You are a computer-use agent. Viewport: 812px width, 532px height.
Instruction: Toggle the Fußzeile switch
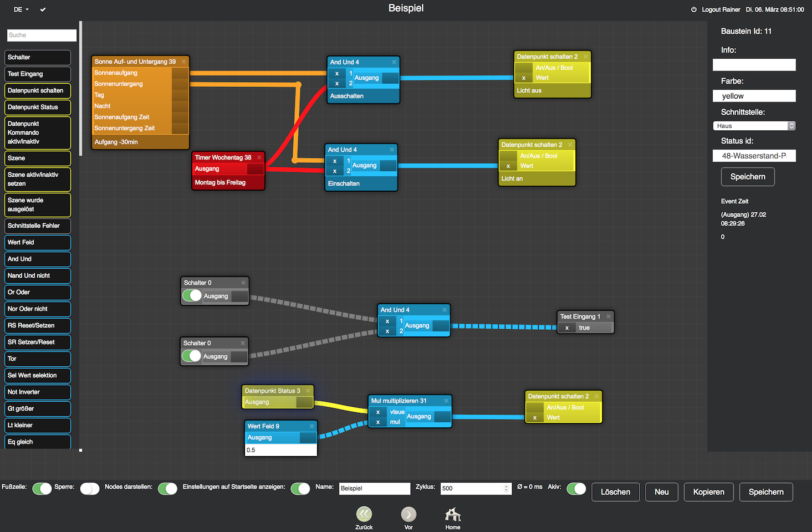point(42,488)
